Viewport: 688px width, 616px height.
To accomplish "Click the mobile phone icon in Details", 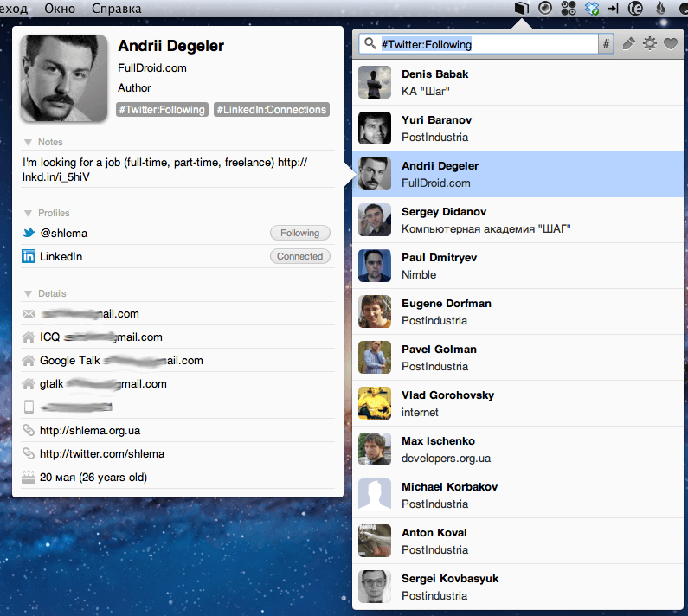I will (29, 407).
